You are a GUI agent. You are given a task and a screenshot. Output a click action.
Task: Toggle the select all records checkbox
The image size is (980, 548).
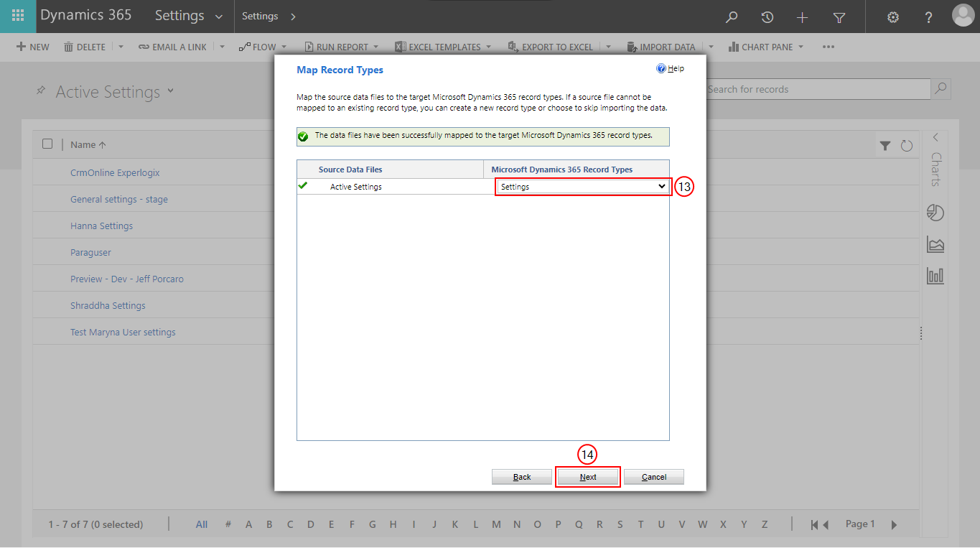[47, 144]
